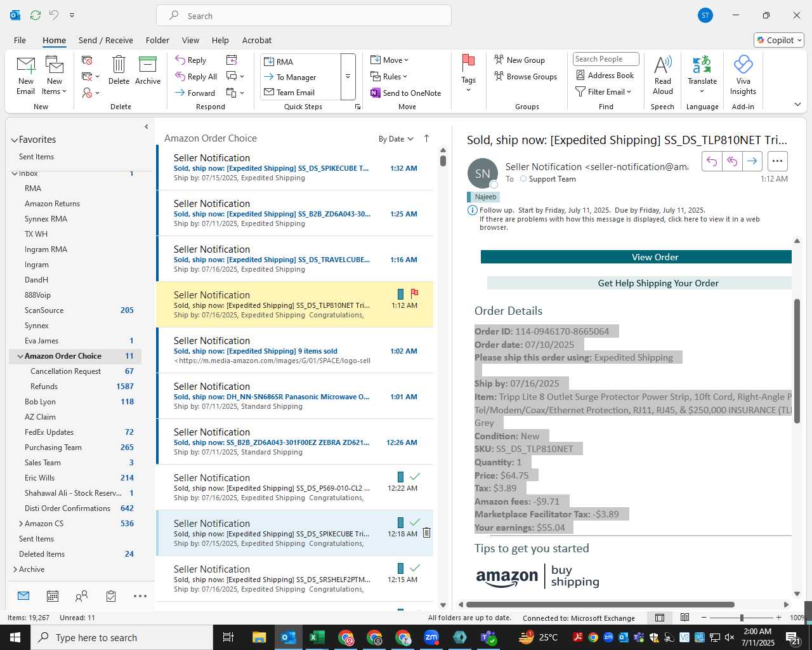Image resolution: width=812 pixels, height=650 pixels.
Task: Click the sync Send/Receive icon in title bar
Action: coord(36,15)
